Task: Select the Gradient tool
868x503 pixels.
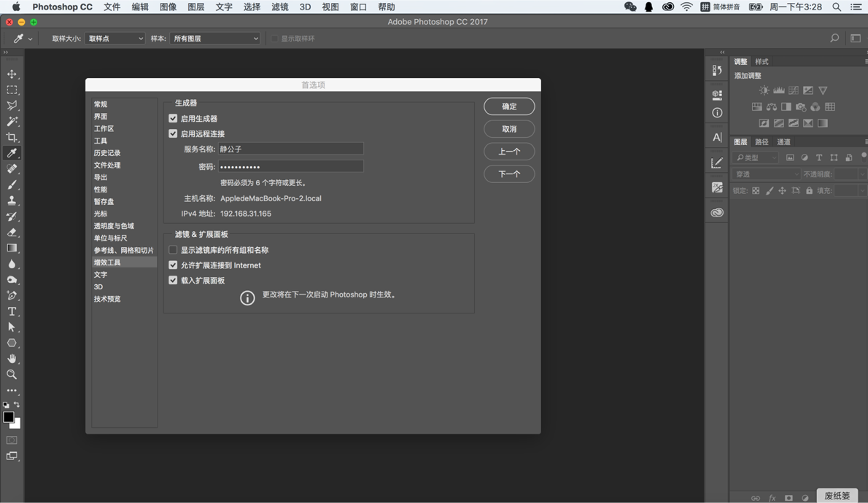Action: 12,248
